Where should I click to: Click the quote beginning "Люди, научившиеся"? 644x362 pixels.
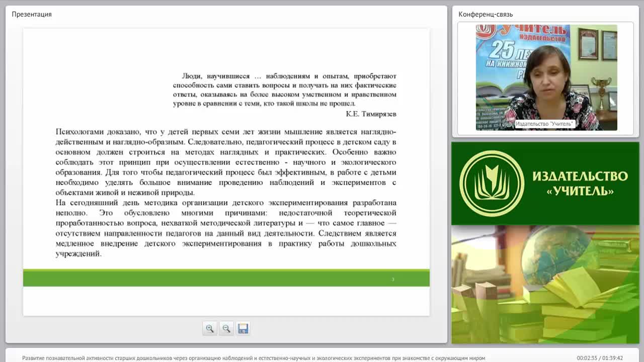tap(285, 90)
